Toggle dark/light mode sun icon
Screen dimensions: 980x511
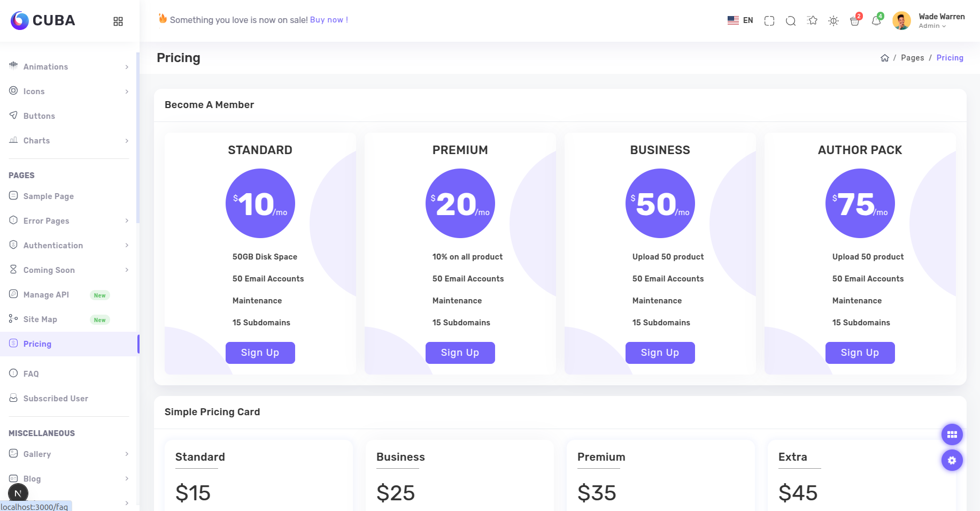click(x=834, y=21)
